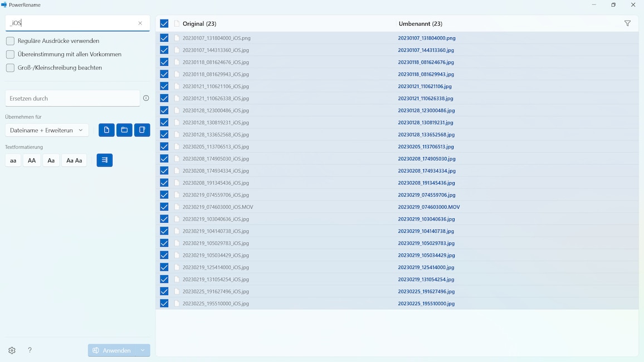Screen dimensions: 644x362
Task: Uncheck file 20230219_074603000_iOS.MOV
Action: pyautogui.click(x=164, y=207)
